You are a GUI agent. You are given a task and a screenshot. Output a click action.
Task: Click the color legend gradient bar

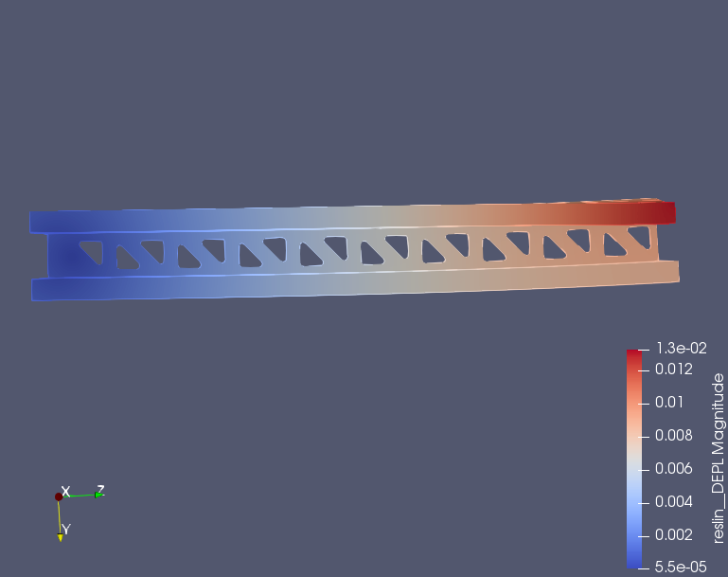(633, 459)
